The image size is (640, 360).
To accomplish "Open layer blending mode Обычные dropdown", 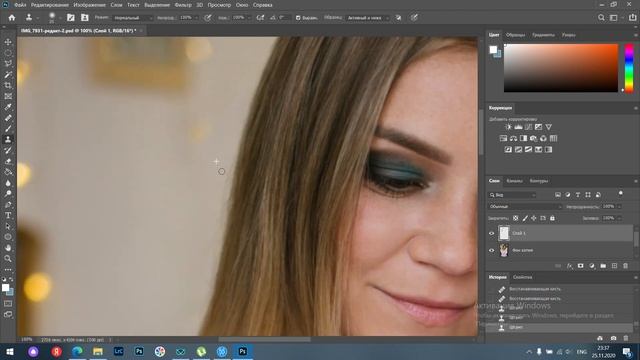I will 525,207.
